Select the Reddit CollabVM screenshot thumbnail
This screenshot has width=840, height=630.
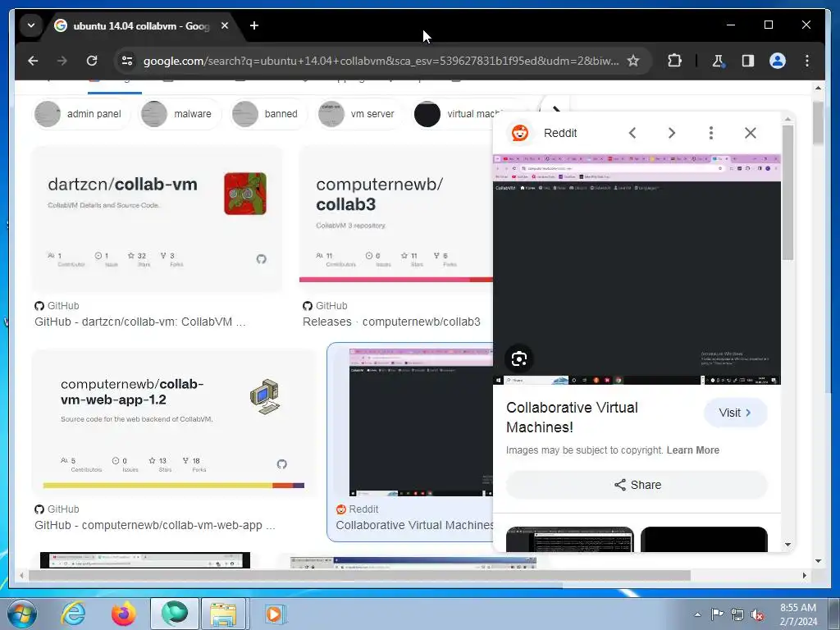tap(421, 422)
